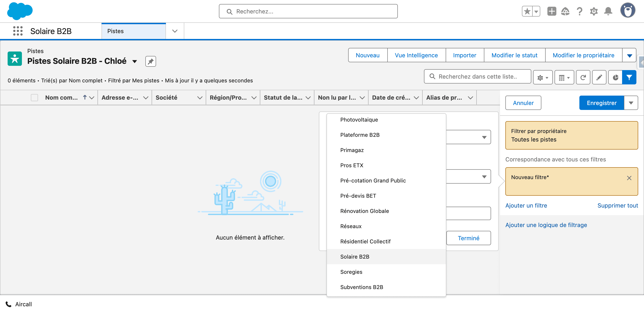The image size is (644, 313).
Task: Save filters with Enregistrer
Action: [x=602, y=103]
